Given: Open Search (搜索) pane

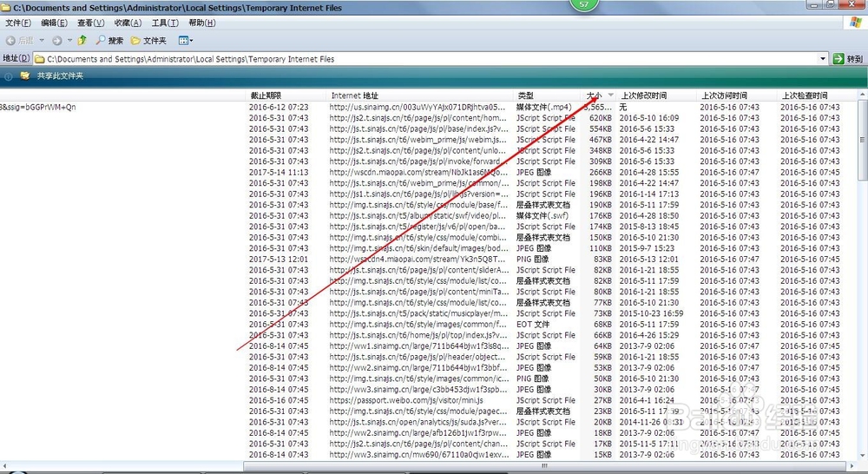Looking at the screenshot, I should (x=109, y=41).
